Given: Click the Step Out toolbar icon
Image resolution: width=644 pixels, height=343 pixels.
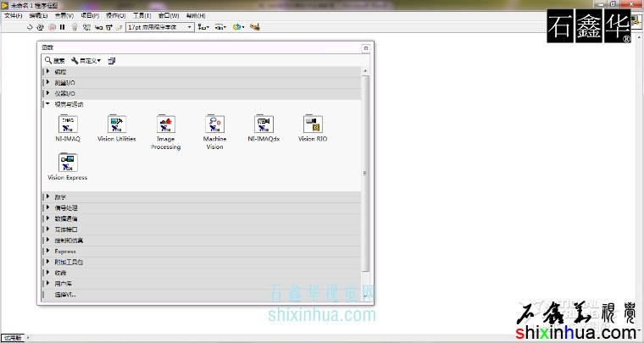Looking at the screenshot, I should [x=119, y=27].
